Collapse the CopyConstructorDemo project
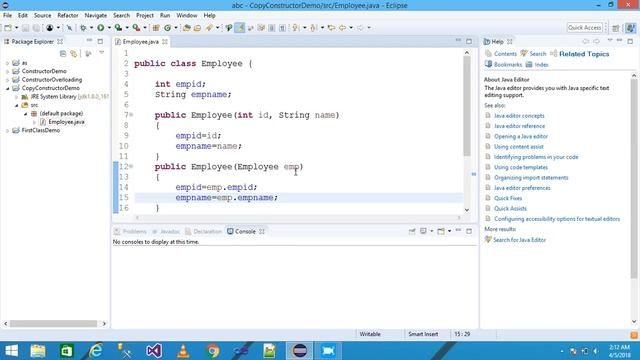 point(7,88)
